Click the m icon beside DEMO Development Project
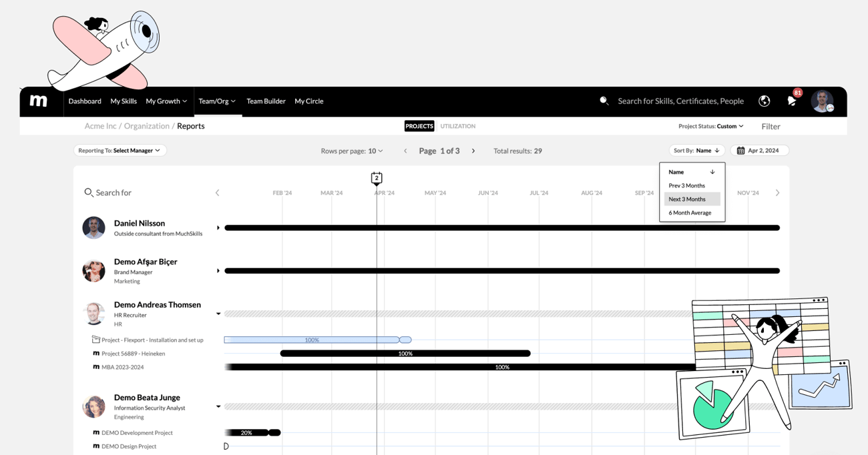Screen dimensions: 868x455 96,433
